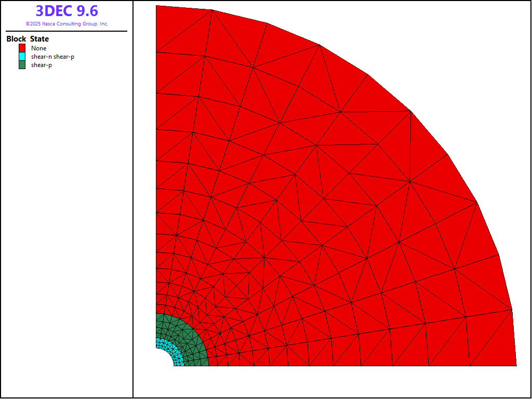Image resolution: width=532 pixels, height=399 pixels.
Task: Select the shear-p legend label at bottom
Action: click(x=41, y=65)
